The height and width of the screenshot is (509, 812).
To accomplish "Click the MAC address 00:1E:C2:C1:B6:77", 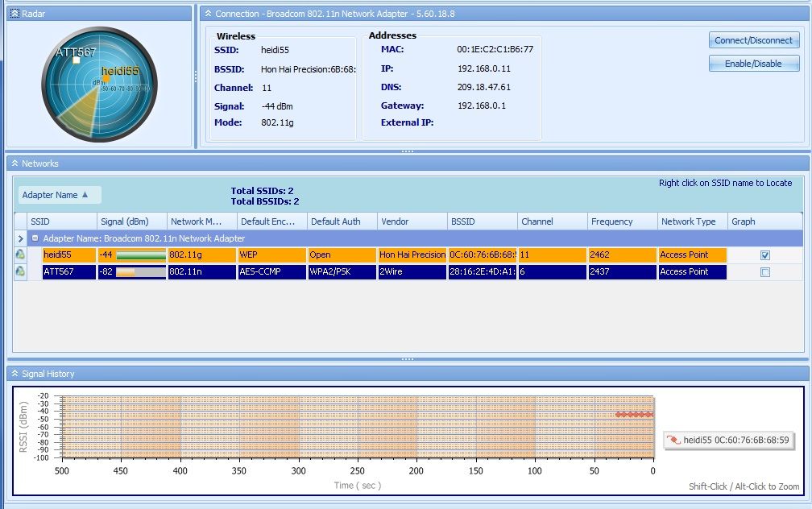I will 495,49.
